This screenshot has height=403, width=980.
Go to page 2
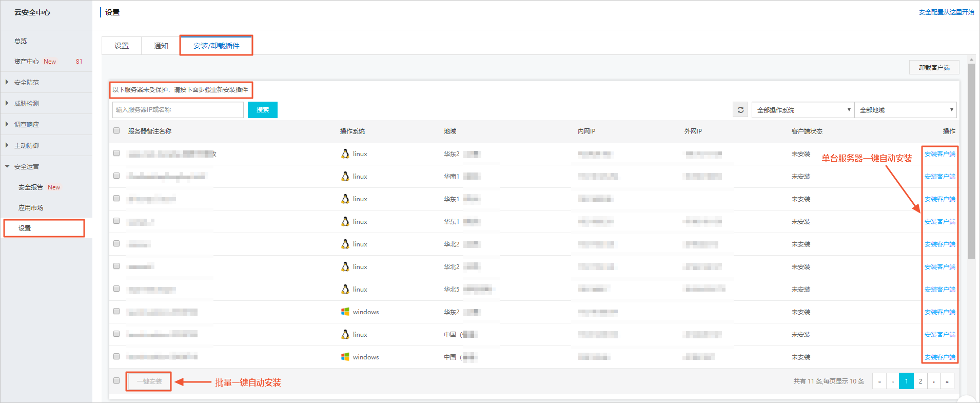tap(920, 381)
